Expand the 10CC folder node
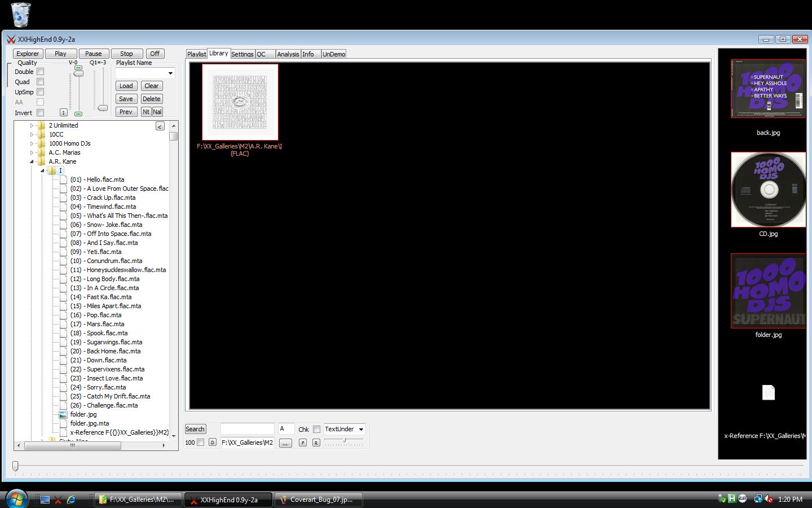Screen dimensions: 812x508 32,134
